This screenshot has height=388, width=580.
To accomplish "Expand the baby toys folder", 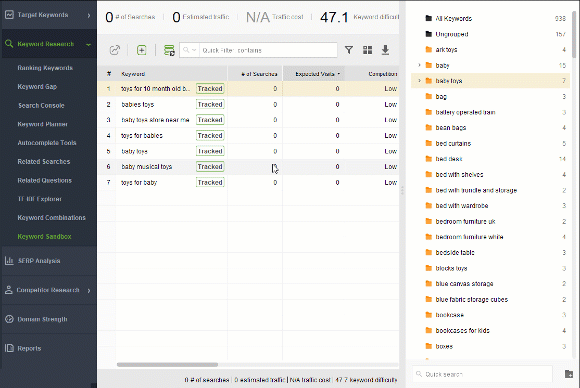I will [x=419, y=81].
